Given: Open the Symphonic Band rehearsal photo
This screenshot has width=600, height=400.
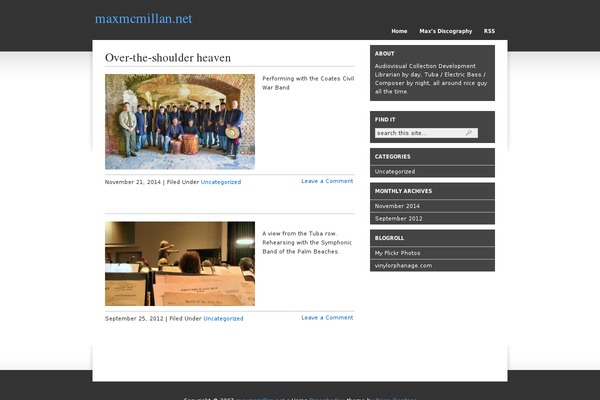Looking at the screenshot, I should pos(180,263).
